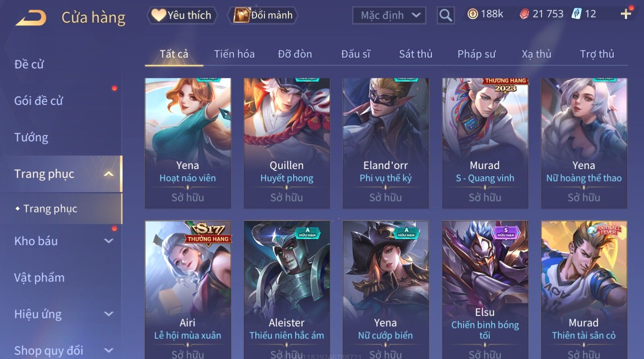The width and height of the screenshot is (644, 359).
Task: Select the Tiến hóa tab
Action: coord(234,54)
